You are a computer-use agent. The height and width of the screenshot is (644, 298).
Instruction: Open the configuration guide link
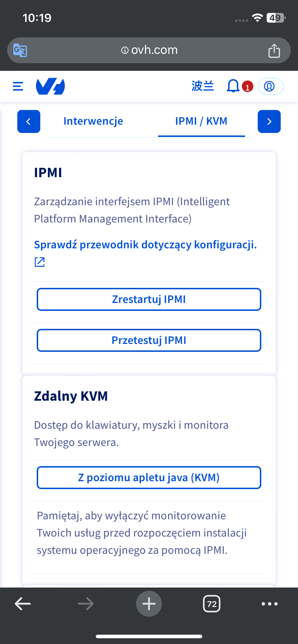point(145,245)
